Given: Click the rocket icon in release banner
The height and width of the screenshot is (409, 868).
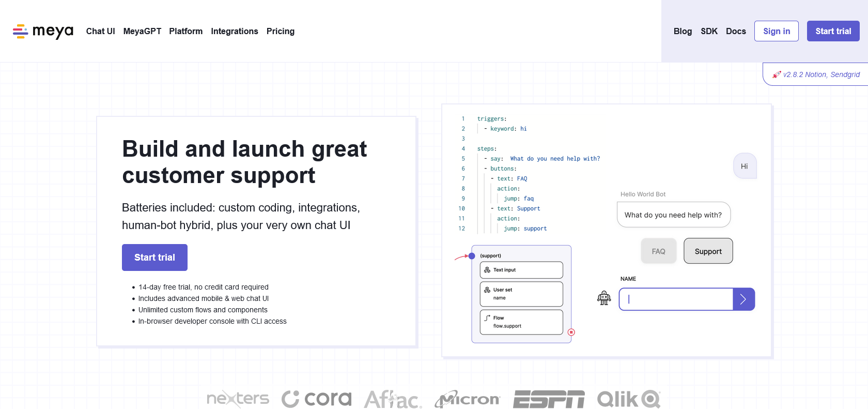Looking at the screenshot, I should pyautogui.click(x=777, y=74).
